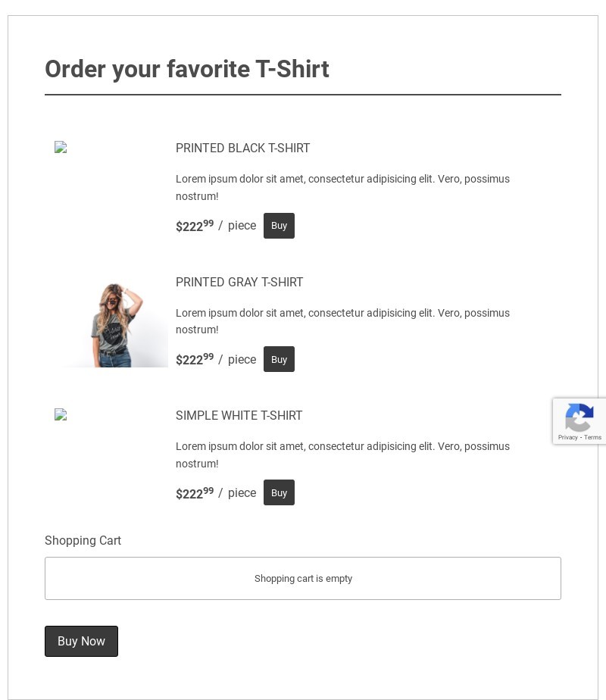Click Buy for the Printed Black T-Shirt

(279, 226)
